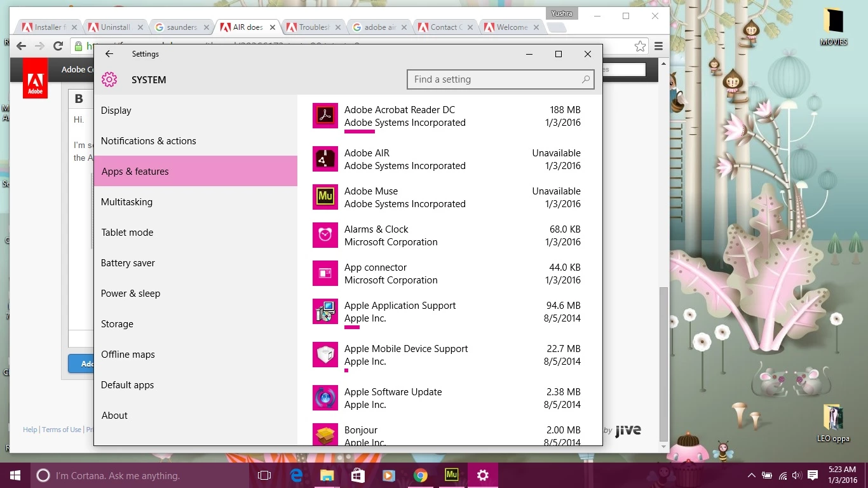868x488 pixels.
Task: Open Adobe Muse from the taskbar
Action: [x=452, y=475]
